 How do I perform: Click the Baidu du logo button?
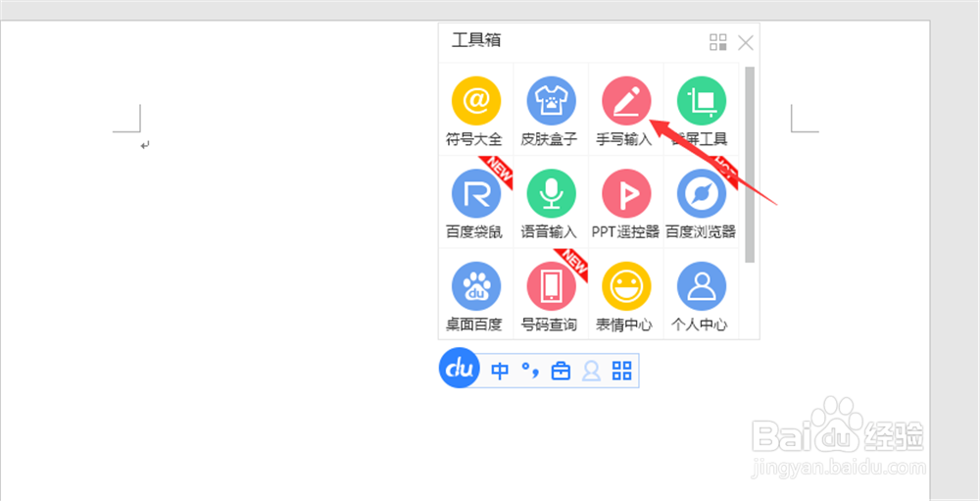click(460, 370)
